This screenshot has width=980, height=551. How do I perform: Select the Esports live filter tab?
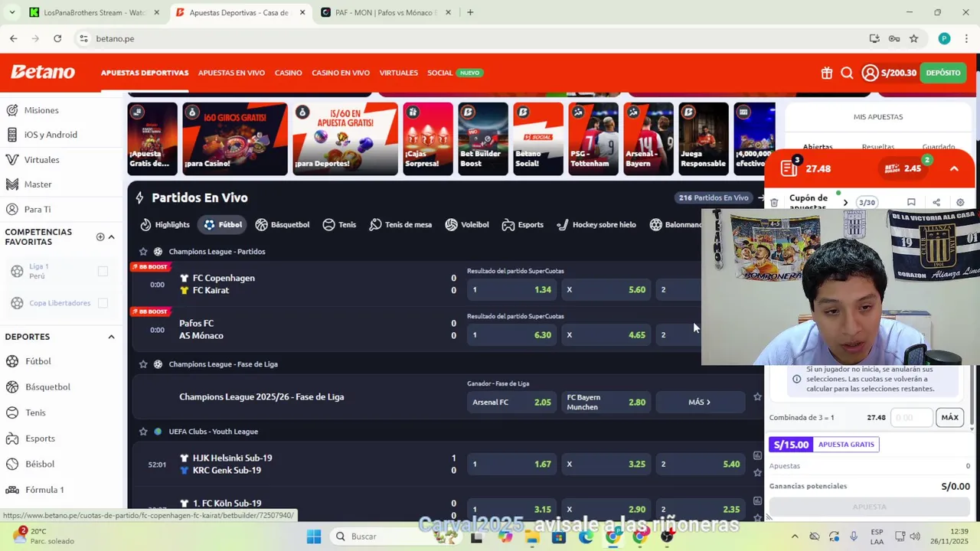(523, 225)
